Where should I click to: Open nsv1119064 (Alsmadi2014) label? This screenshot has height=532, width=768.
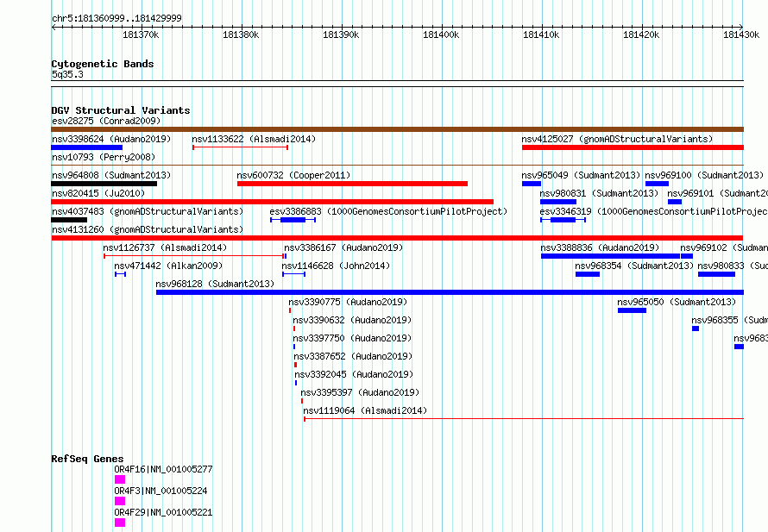365,410
